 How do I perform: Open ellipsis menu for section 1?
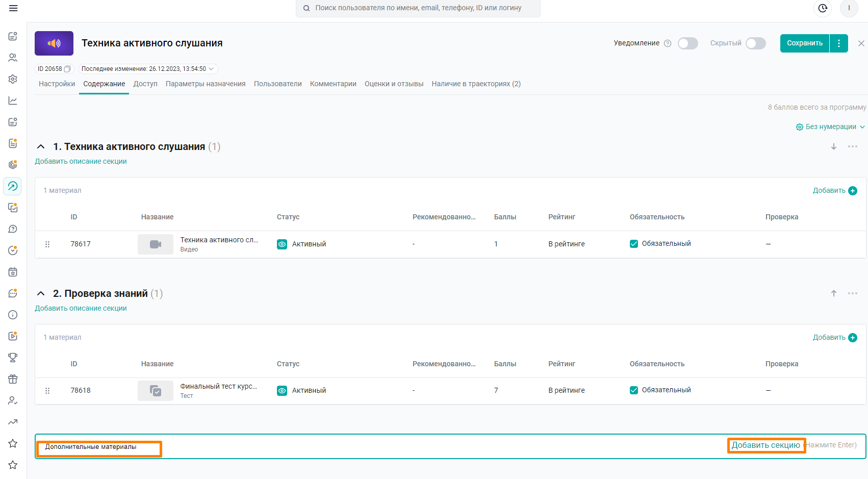click(x=853, y=146)
